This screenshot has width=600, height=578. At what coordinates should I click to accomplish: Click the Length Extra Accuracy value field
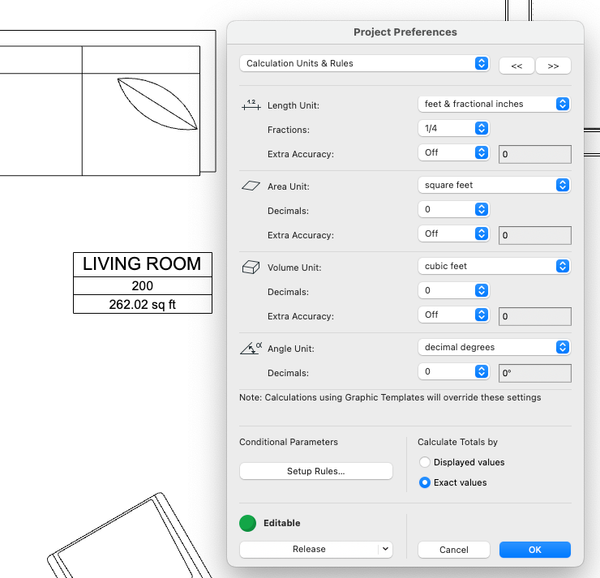(x=535, y=154)
